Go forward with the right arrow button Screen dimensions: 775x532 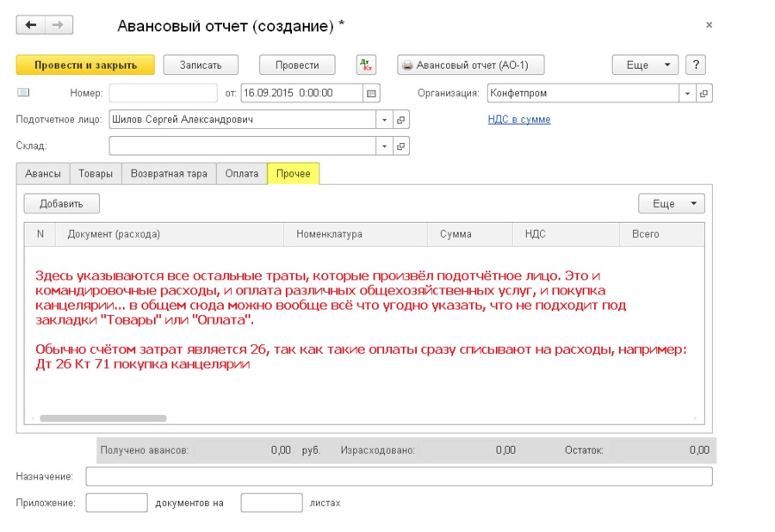coord(59,25)
